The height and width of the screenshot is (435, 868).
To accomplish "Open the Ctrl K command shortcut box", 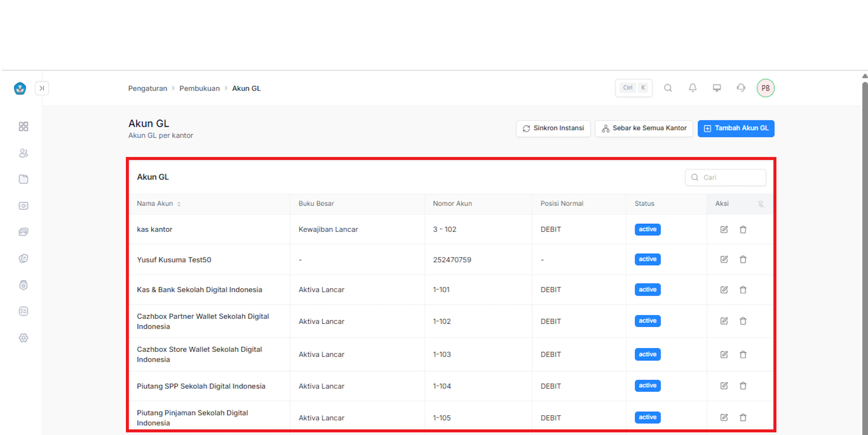I will tap(633, 88).
